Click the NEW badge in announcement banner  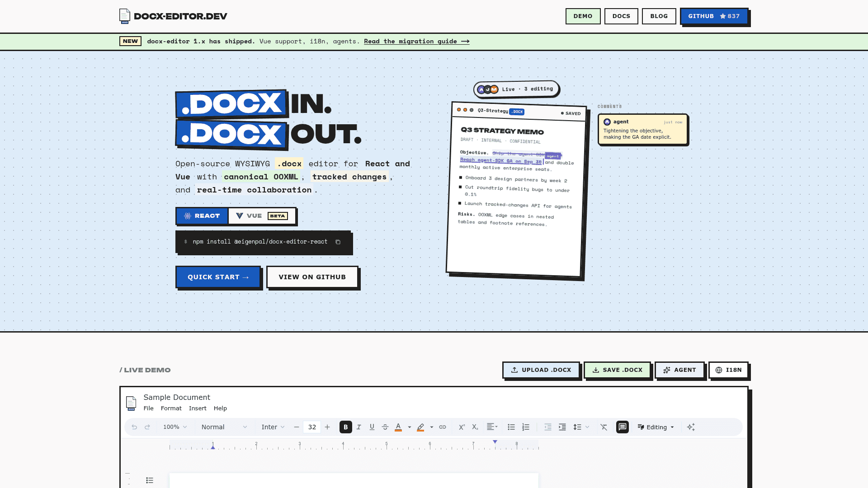coord(130,41)
